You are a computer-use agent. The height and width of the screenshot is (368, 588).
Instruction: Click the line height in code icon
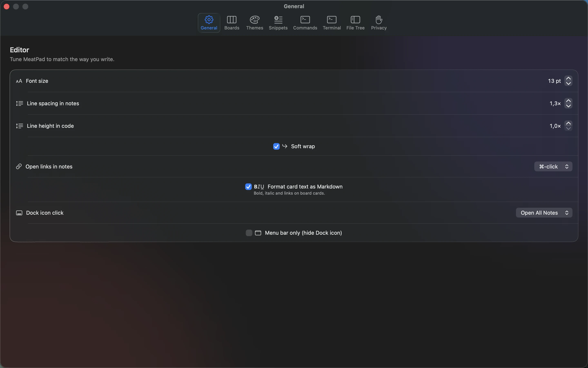[19, 126]
